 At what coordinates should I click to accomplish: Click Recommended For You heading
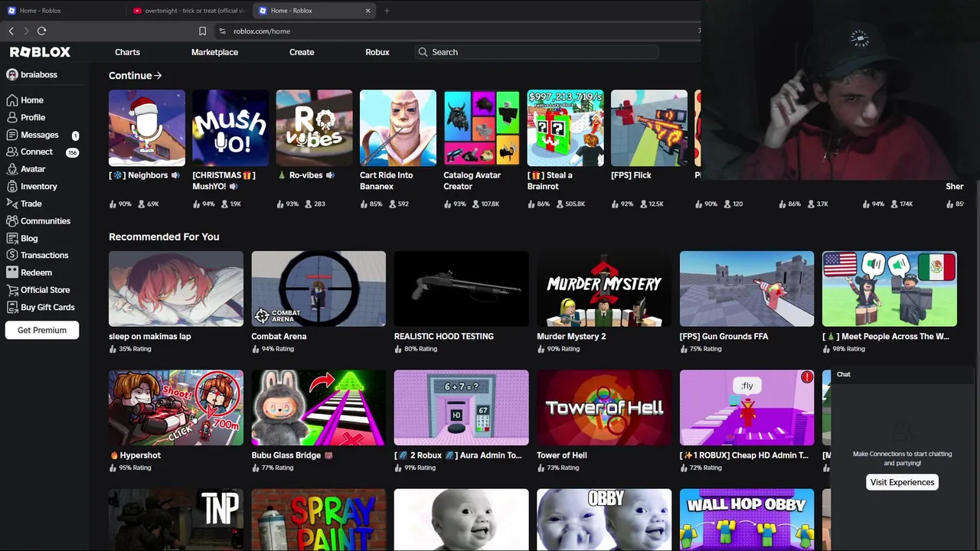pos(164,236)
